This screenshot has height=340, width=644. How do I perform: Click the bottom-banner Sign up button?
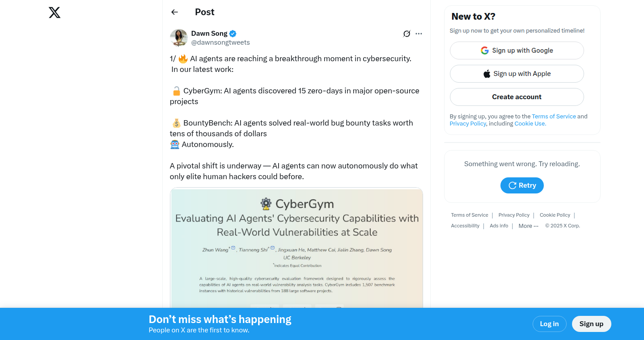coord(591,324)
